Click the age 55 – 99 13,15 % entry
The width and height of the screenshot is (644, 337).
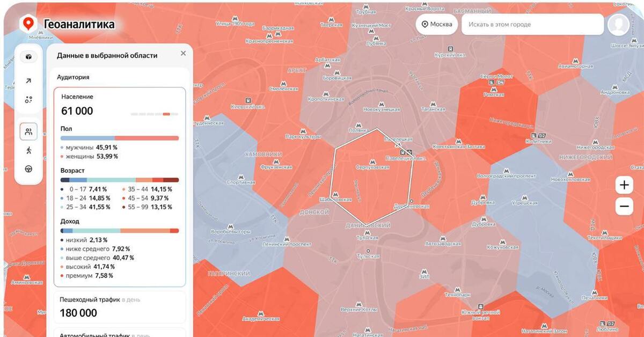pos(147,207)
